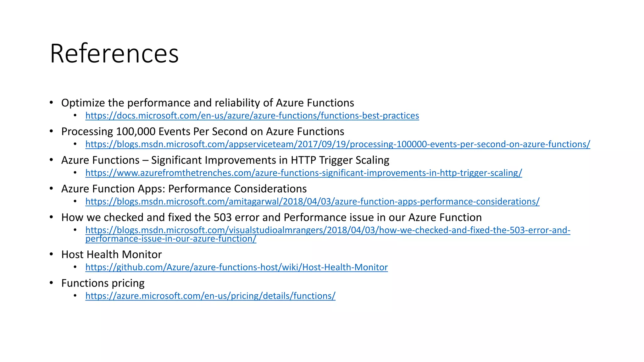Click the References slide title
The width and height of the screenshot is (644, 362).
114,53
